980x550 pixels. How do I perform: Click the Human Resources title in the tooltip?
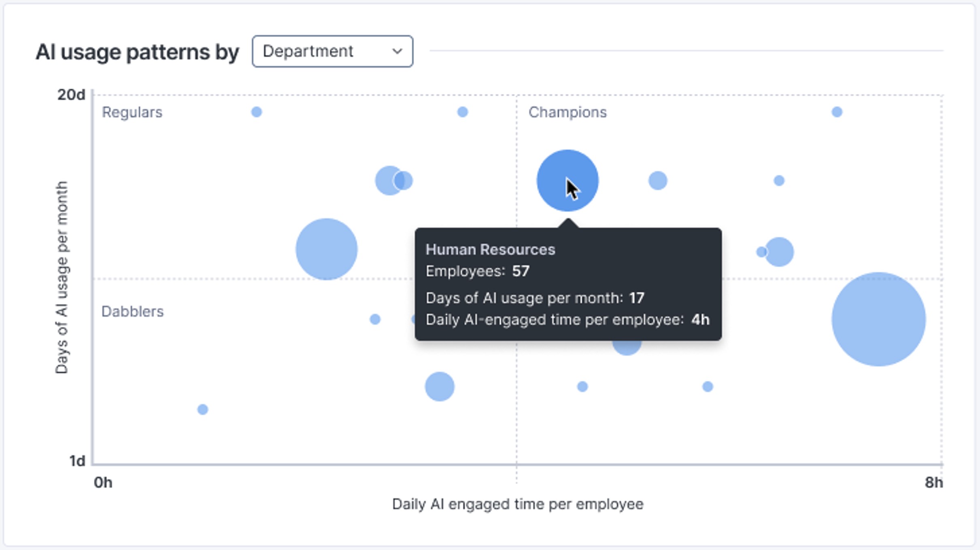pyautogui.click(x=490, y=250)
